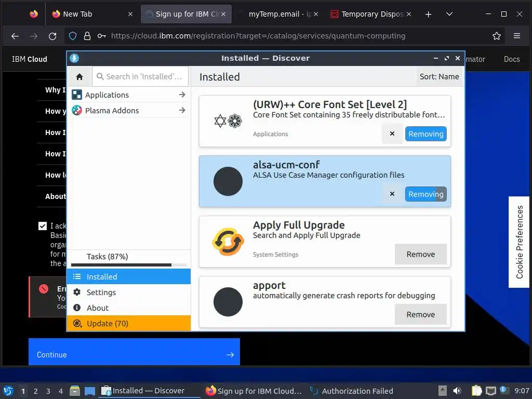Remove the apport package
Viewport: 532px width, 399px height.
421,314
